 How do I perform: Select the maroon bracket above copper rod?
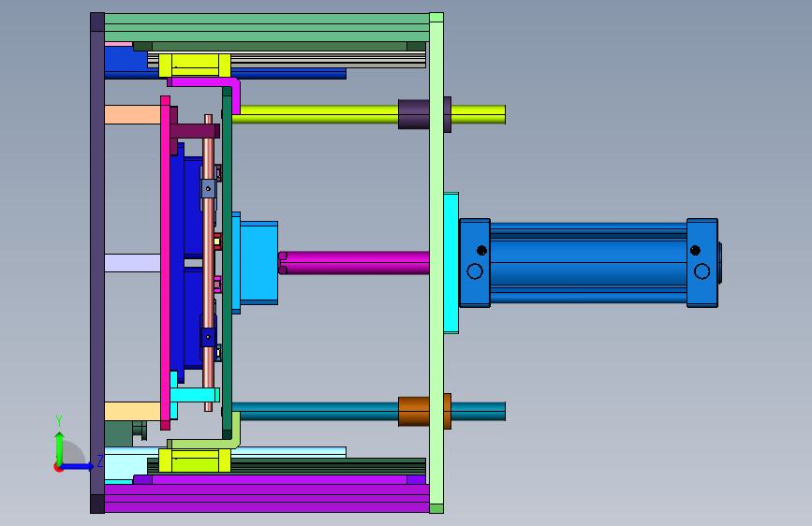tap(195, 131)
